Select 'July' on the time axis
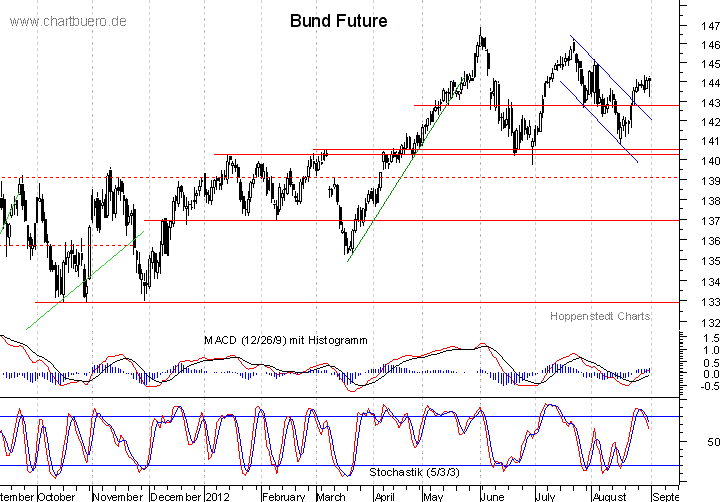 (x=545, y=496)
